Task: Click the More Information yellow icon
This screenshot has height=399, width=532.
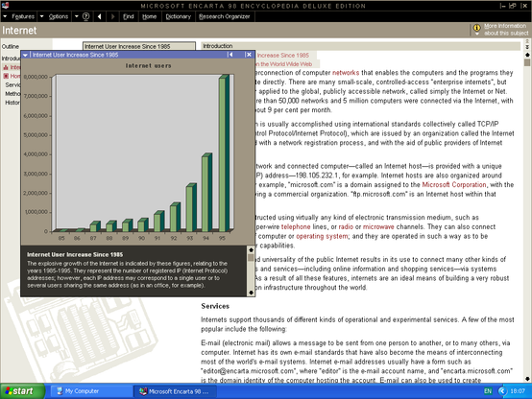Action: click(476, 28)
